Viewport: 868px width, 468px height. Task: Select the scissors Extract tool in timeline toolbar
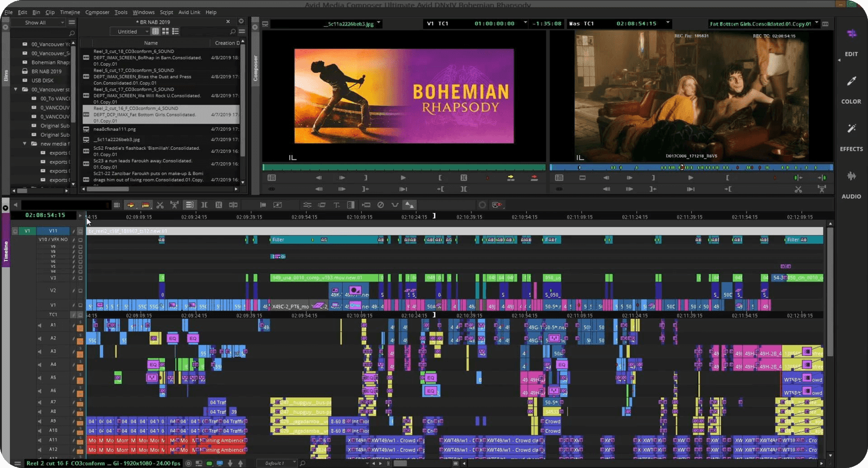click(x=159, y=205)
